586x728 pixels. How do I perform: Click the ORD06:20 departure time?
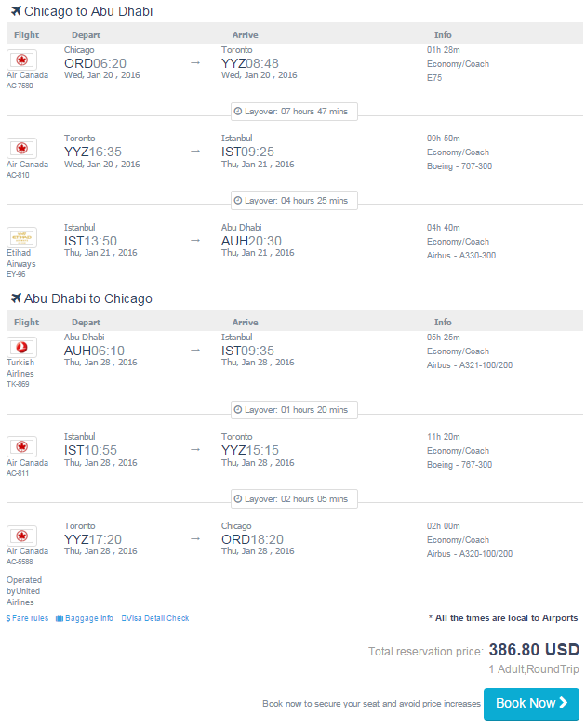click(95, 63)
